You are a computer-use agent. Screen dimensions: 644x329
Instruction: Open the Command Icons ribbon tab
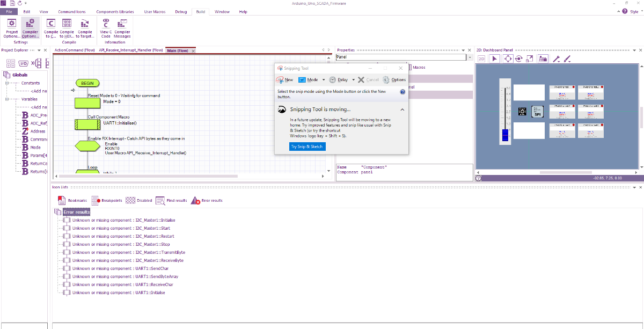[x=71, y=11]
